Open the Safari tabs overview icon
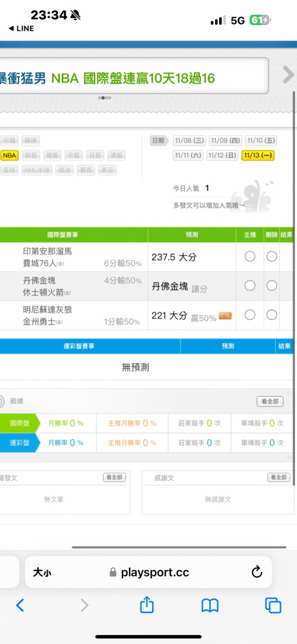 click(x=273, y=605)
